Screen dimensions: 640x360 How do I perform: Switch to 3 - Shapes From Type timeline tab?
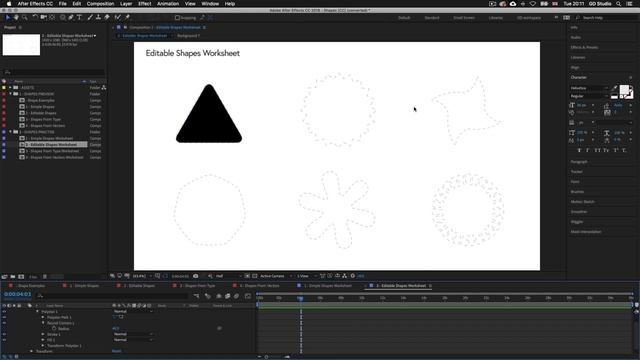point(198,286)
